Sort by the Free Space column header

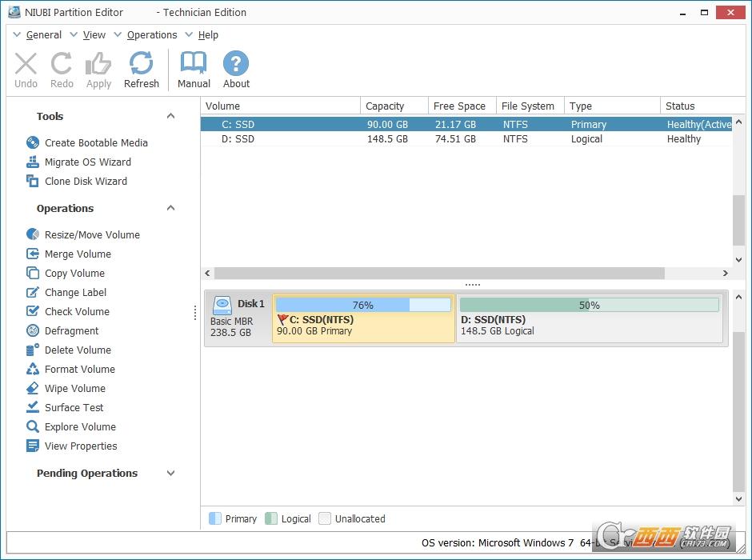(462, 106)
